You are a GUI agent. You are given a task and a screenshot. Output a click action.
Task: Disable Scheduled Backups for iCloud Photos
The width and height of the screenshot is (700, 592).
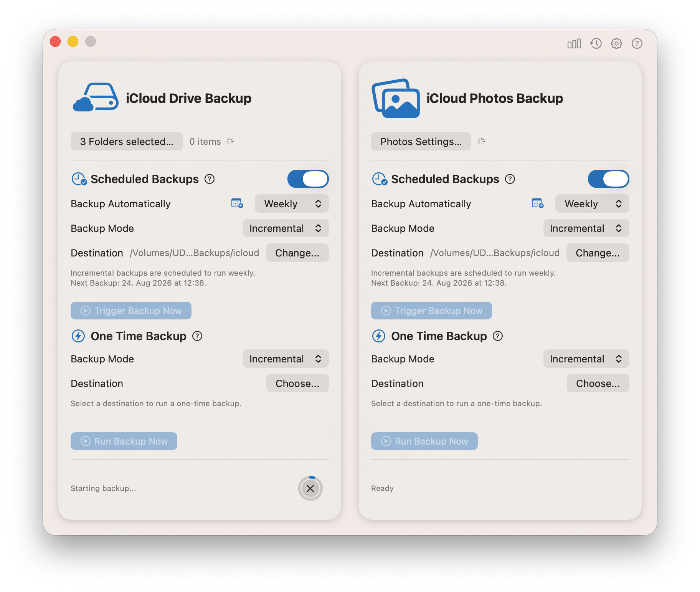click(x=608, y=179)
